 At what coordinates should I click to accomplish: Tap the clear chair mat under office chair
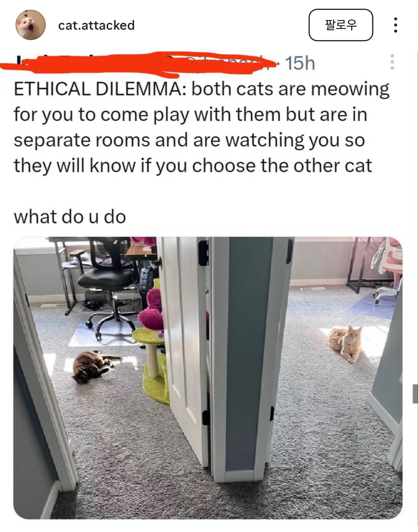pyautogui.click(x=104, y=333)
